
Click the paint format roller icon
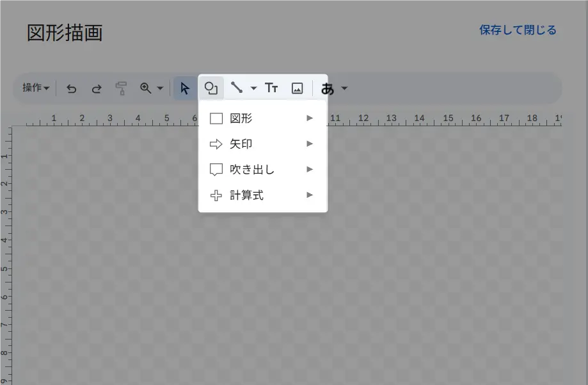pos(121,88)
